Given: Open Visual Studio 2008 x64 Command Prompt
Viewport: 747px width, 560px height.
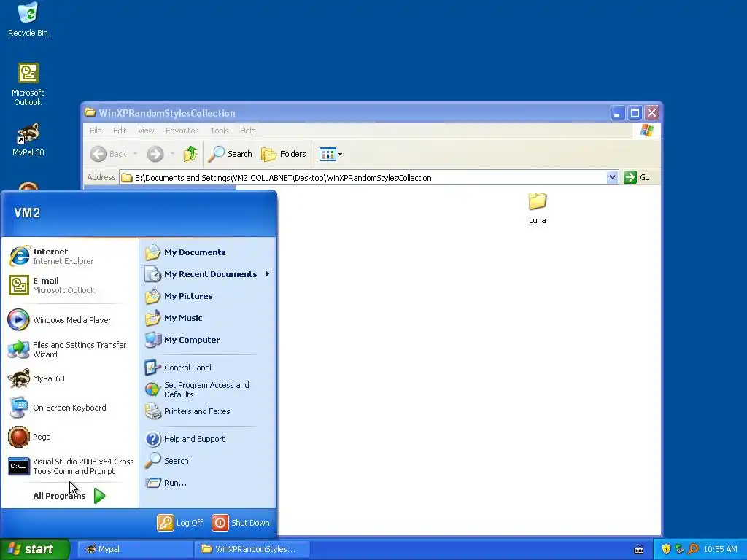Looking at the screenshot, I should pos(69,466).
